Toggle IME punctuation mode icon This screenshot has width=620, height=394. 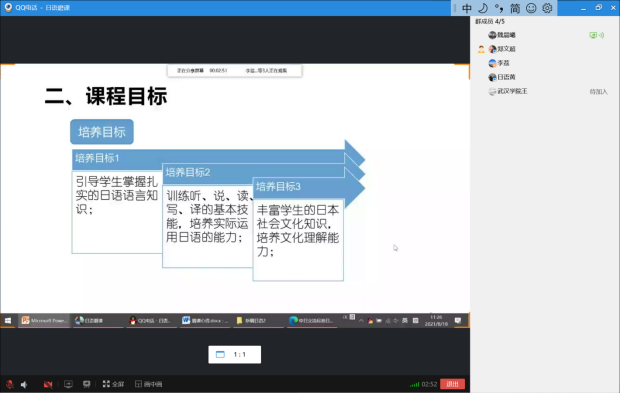(499, 8)
